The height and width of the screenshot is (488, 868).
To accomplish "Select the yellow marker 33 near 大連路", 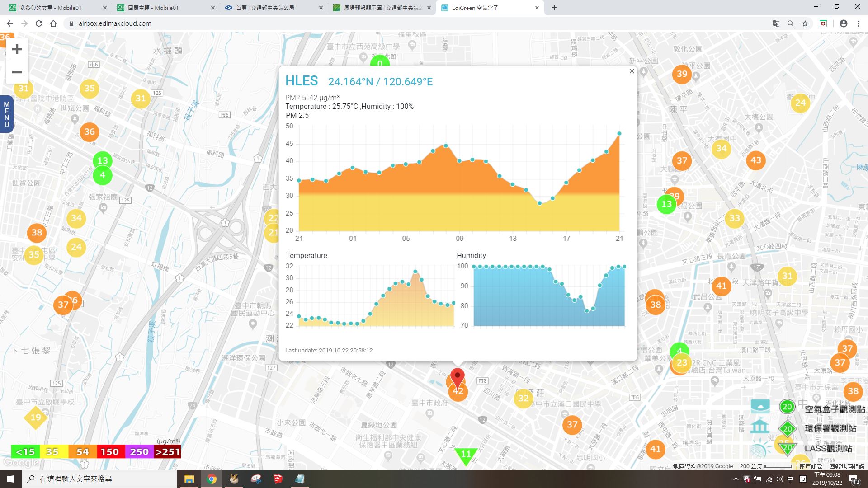I will pyautogui.click(x=735, y=219).
